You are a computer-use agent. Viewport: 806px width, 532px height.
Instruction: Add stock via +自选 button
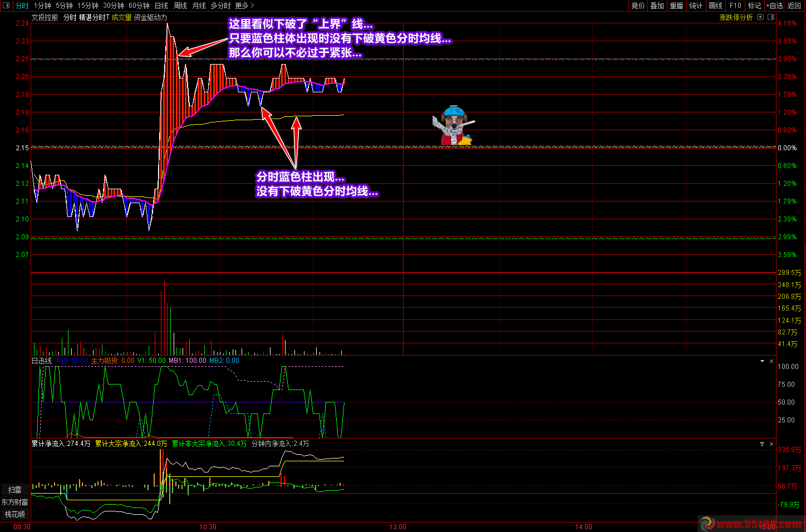[774, 6]
